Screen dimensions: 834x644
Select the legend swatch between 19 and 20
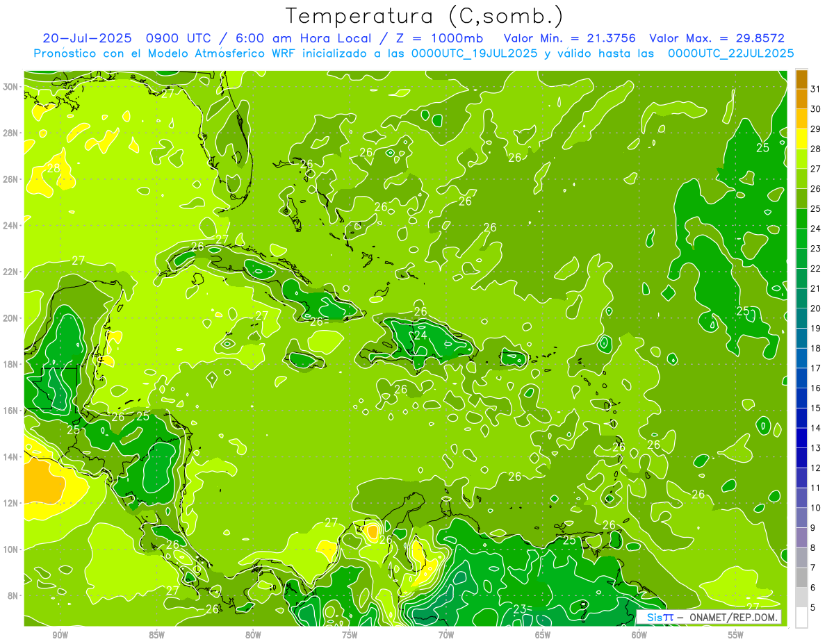tap(801, 318)
